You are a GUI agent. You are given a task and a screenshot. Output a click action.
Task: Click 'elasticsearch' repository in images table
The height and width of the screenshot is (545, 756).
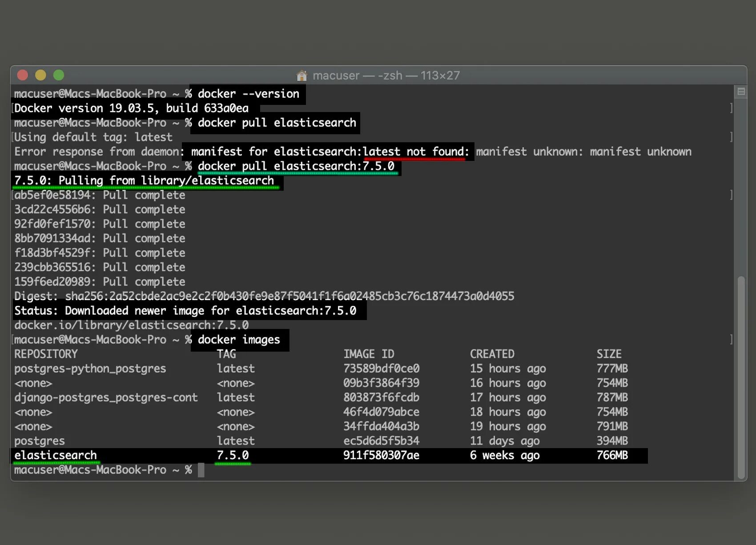click(x=56, y=455)
